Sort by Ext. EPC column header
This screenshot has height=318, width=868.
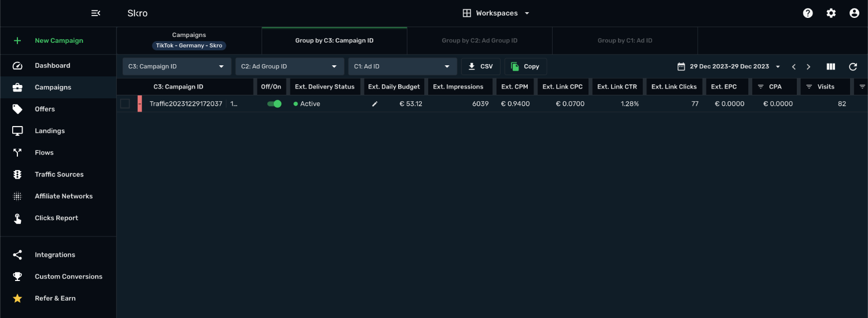pyautogui.click(x=724, y=87)
